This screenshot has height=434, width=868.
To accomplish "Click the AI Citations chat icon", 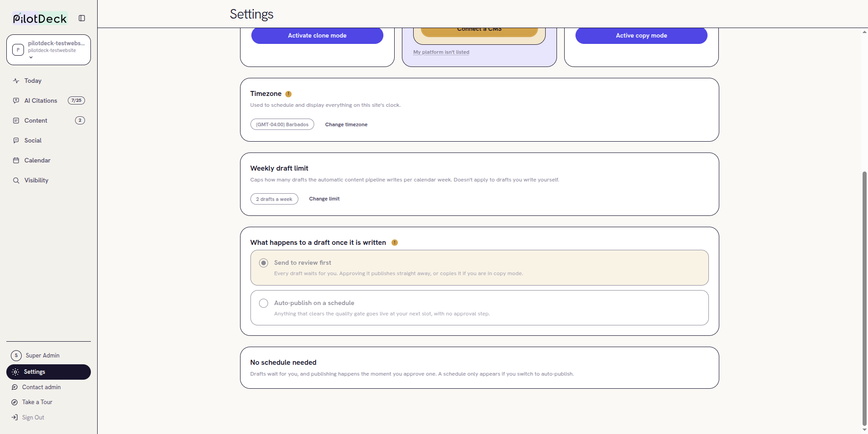I will click(x=16, y=100).
